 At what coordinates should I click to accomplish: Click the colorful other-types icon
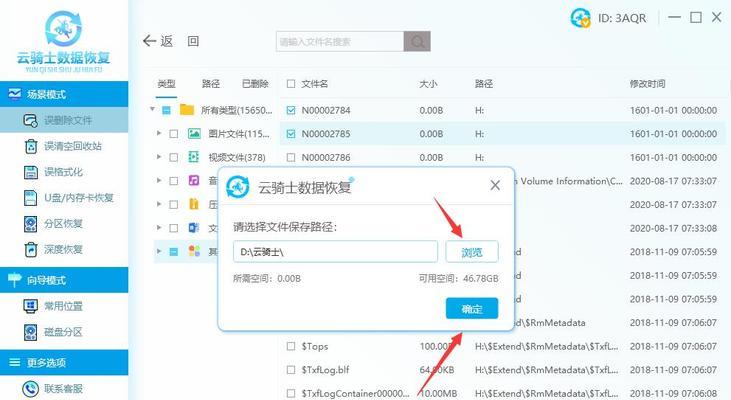(x=194, y=251)
